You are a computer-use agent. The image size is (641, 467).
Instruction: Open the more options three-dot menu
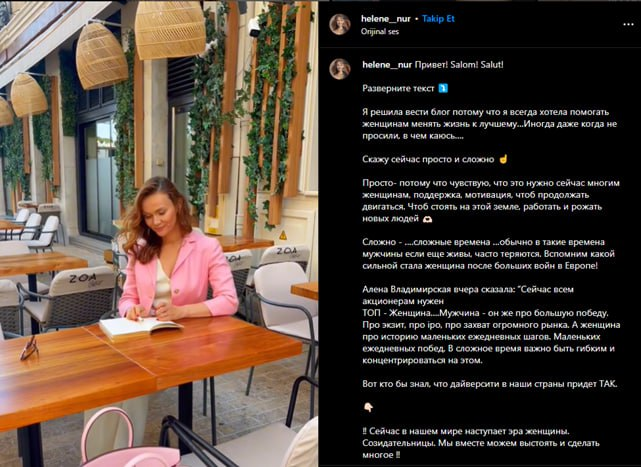tap(628, 25)
